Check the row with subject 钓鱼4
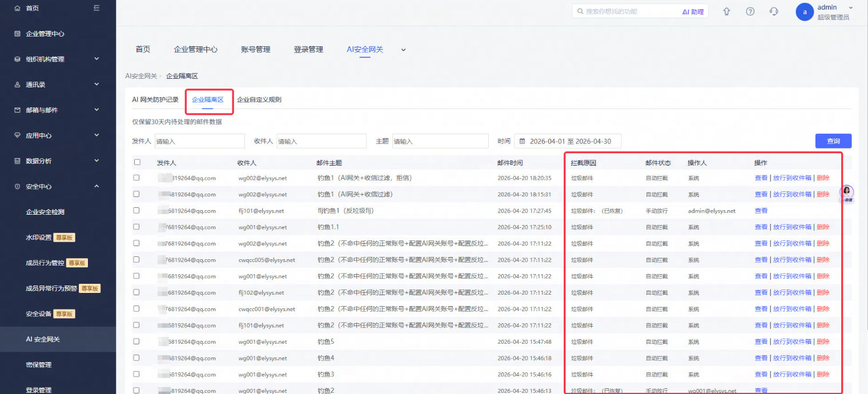Screen dimensions: 868x394 pyautogui.click(x=136, y=358)
